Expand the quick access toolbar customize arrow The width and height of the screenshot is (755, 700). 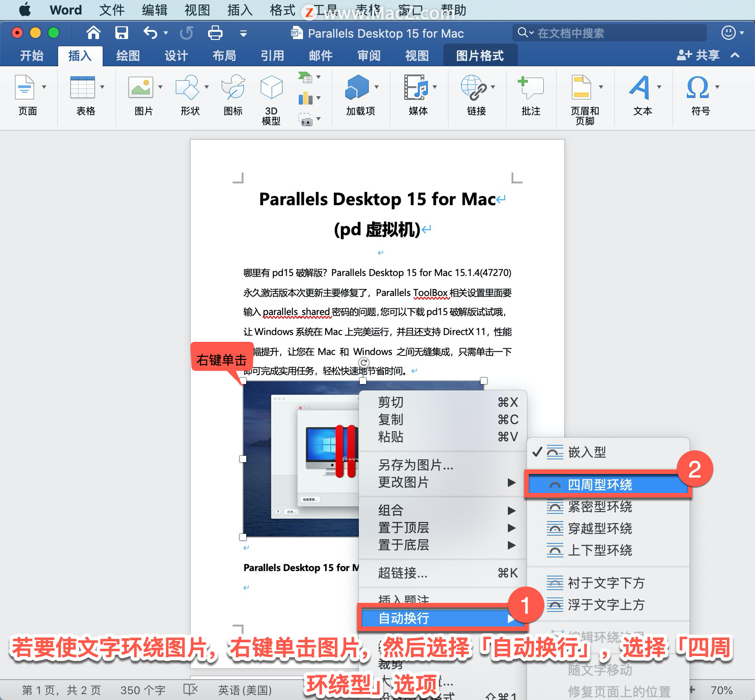[243, 33]
